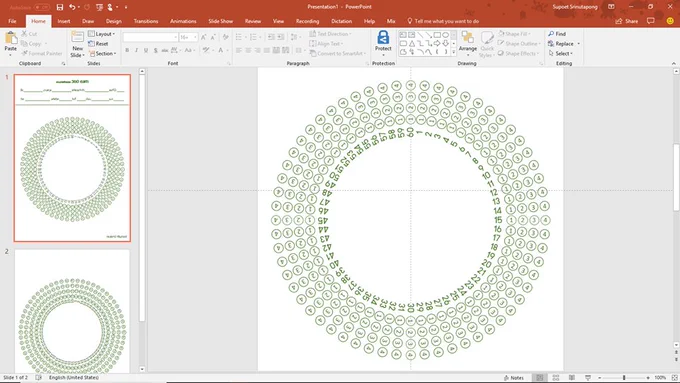Select the Triangle shape in gallery

pos(412,43)
